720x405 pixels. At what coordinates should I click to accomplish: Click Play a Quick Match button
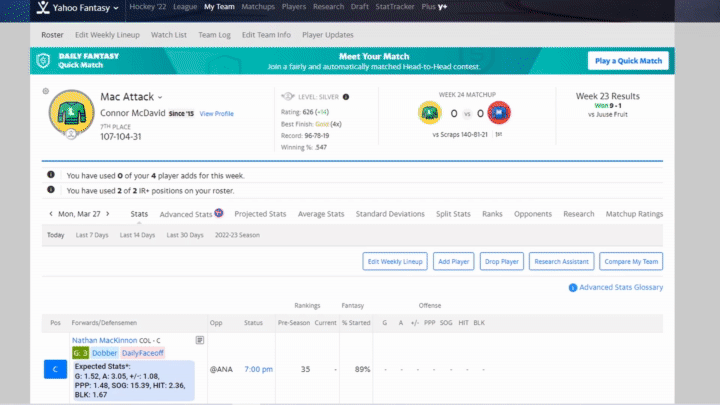628,61
